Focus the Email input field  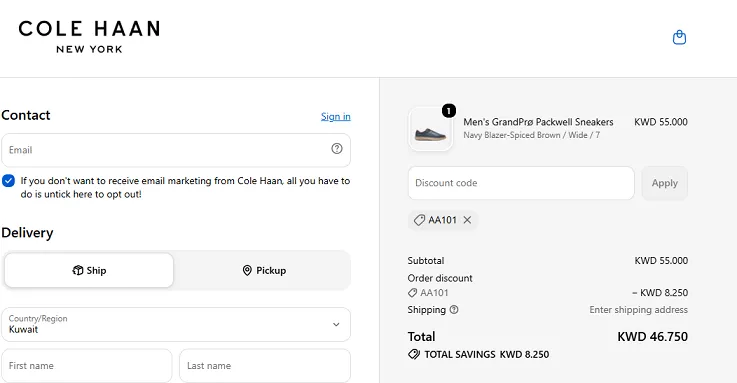(176, 150)
